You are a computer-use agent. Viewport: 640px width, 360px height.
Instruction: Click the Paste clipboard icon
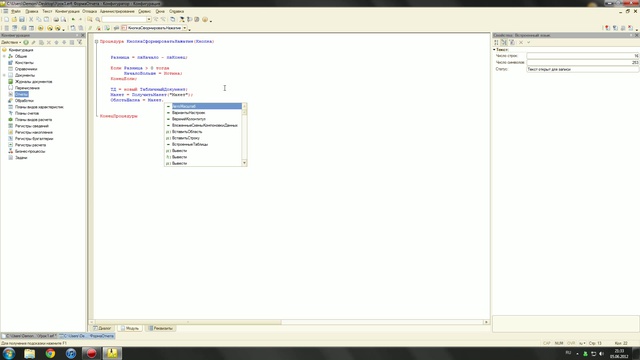[x=46, y=19]
